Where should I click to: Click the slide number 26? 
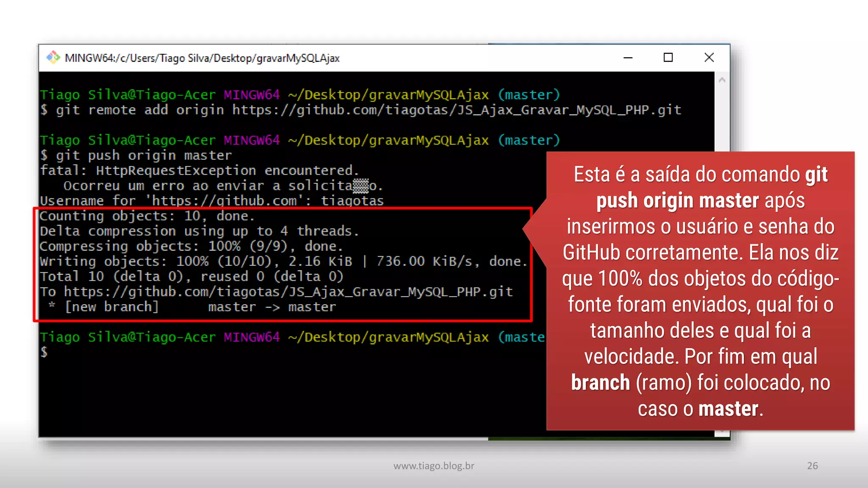click(812, 466)
